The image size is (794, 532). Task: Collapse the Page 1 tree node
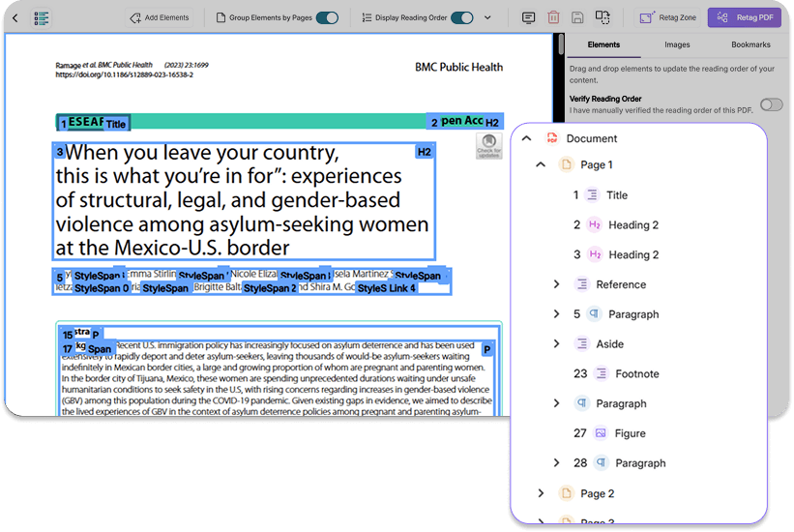pyautogui.click(x=541, y=164)
